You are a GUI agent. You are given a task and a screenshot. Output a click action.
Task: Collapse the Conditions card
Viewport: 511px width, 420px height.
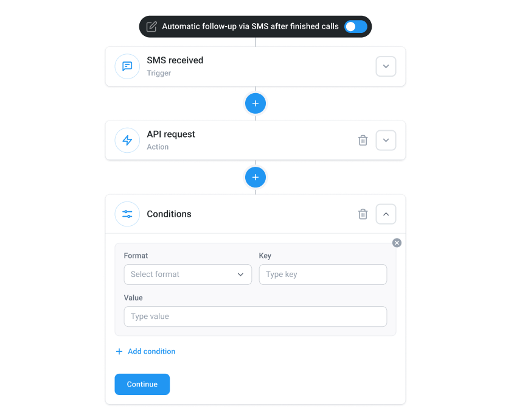click(386, 214)
